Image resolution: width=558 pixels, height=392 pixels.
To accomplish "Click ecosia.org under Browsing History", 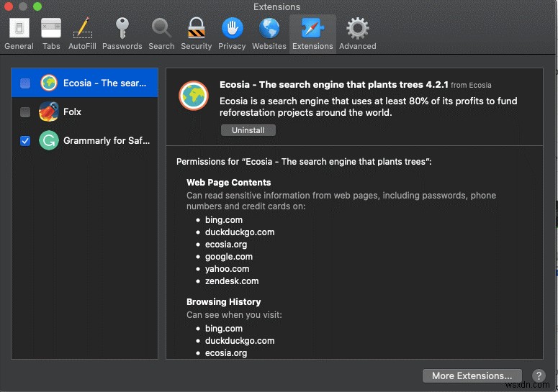I will [x=226, y=353].
